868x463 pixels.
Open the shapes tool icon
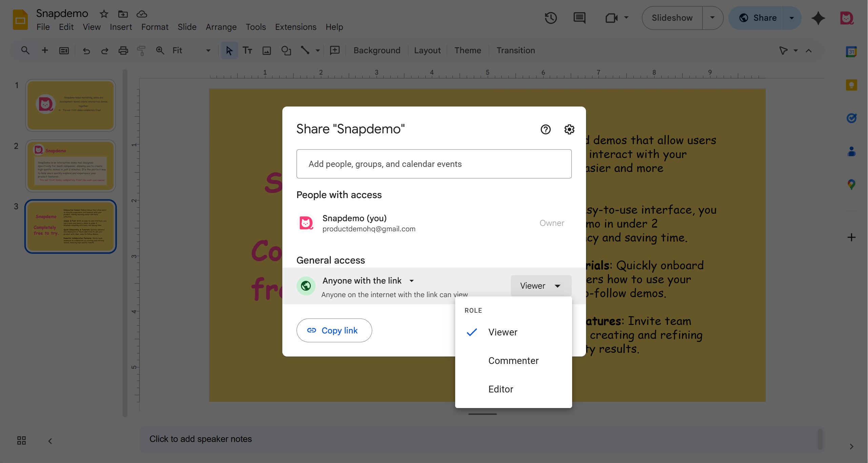(286, 51)
